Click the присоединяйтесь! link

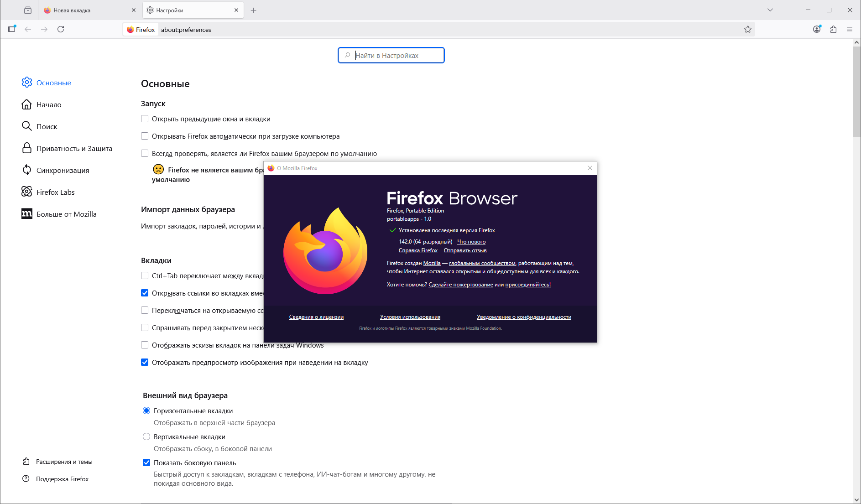point(528,285)
